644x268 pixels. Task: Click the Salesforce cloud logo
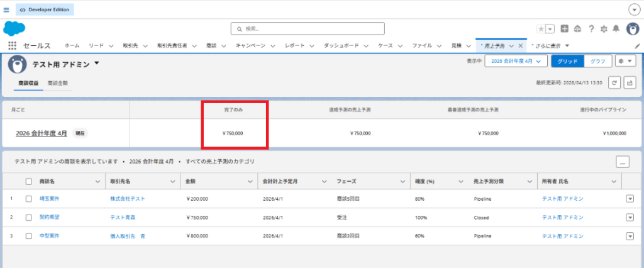[14, 28]
